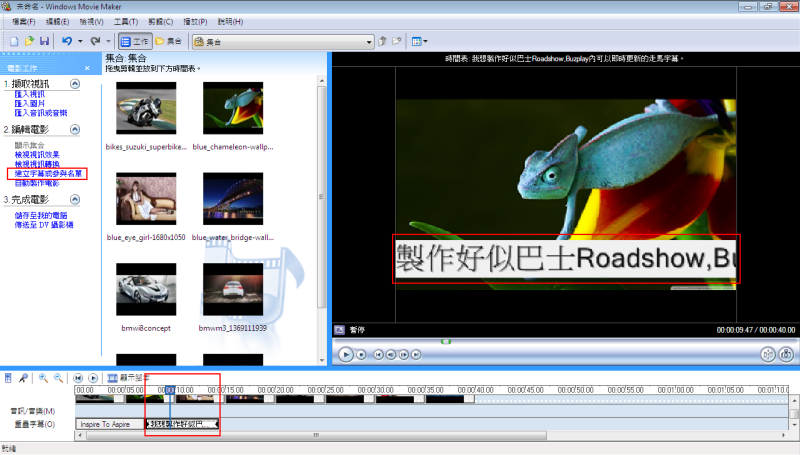Open the 播放(P) menu

click(x=195, y=21)
